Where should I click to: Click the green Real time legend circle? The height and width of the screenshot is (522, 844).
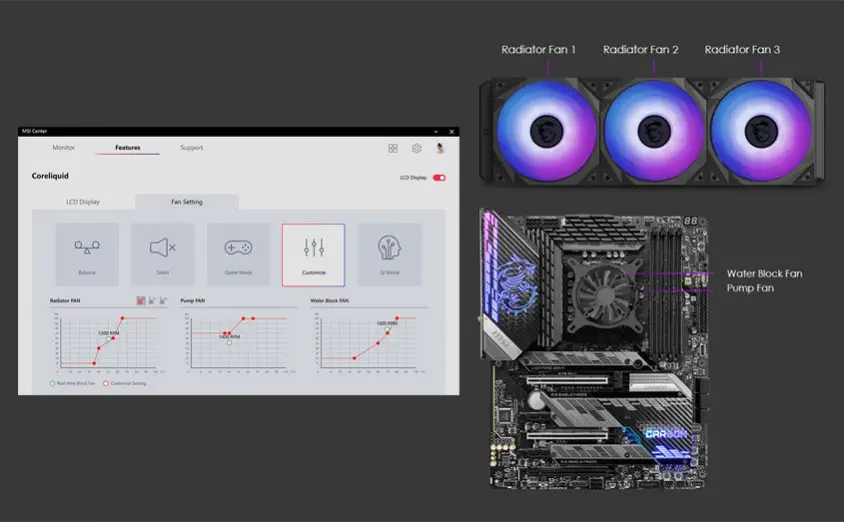click(52, 383)
